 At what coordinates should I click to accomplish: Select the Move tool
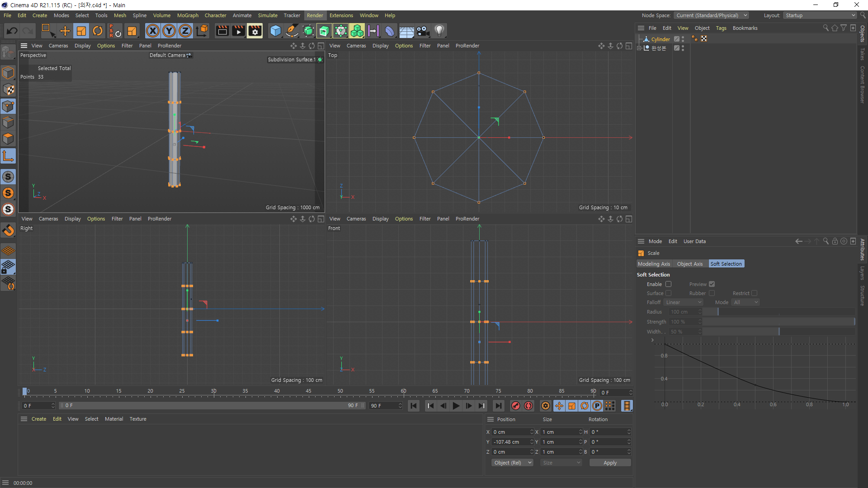tap(65, 31)
